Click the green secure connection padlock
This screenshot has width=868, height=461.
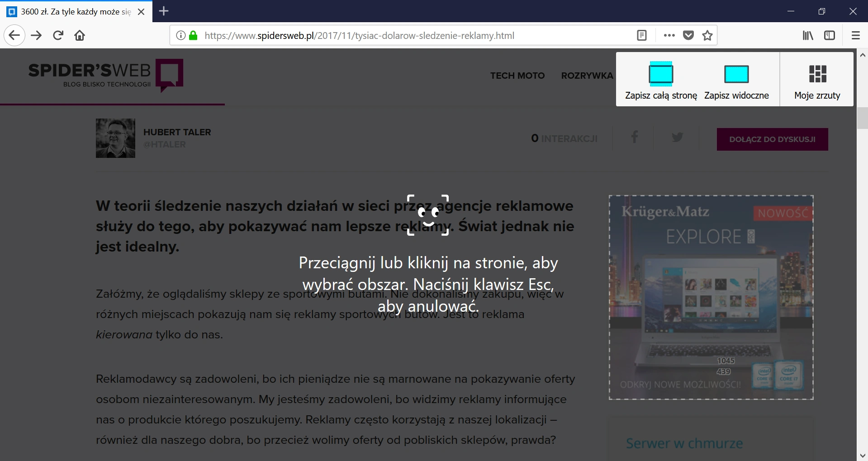click(x=193, y=35)
